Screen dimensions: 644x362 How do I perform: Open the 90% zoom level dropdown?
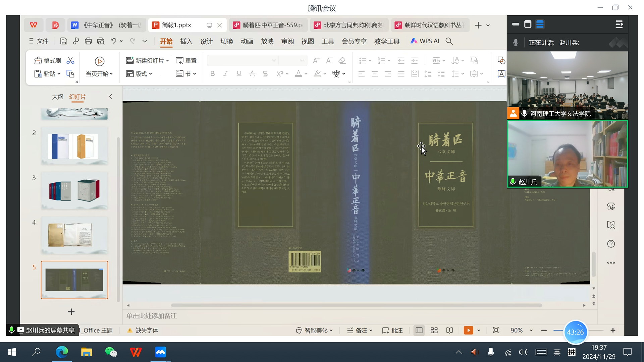pos(531,330)
